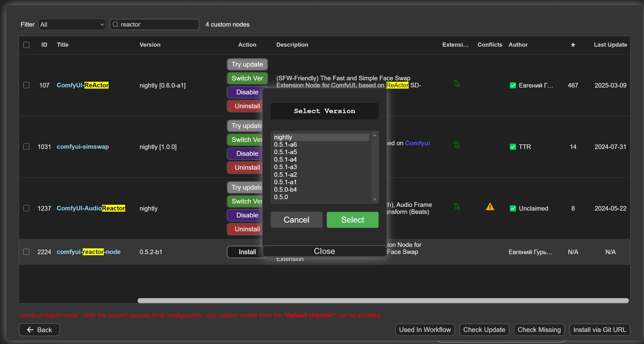
Task: Check the row checkbox for ID 1031
Action: (x=26, y=146)
